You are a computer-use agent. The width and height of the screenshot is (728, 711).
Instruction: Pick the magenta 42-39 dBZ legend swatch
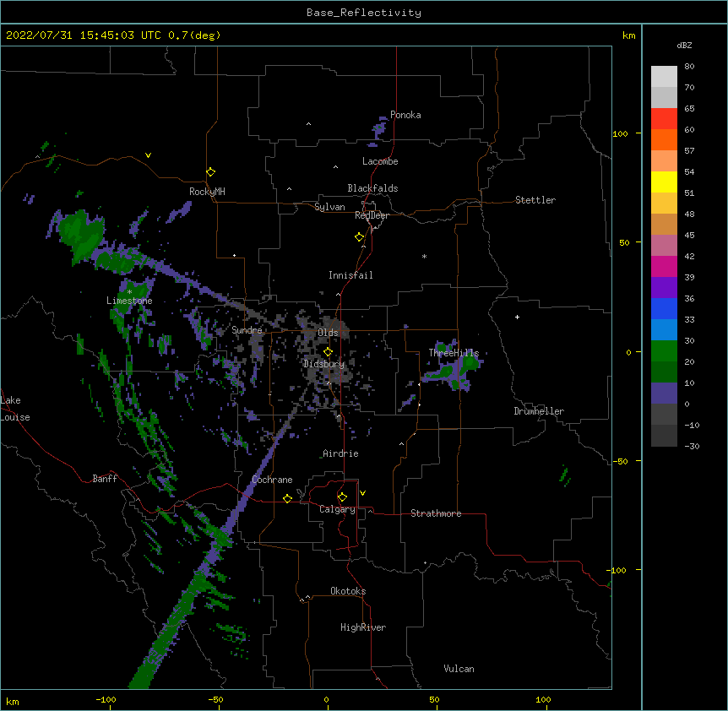coord(664,266)
